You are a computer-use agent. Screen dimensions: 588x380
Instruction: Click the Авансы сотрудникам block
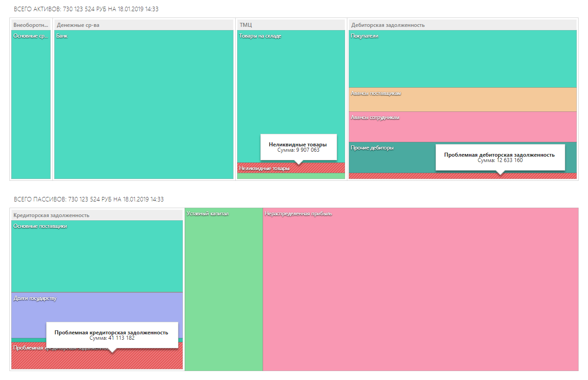[x=462, y=127]
